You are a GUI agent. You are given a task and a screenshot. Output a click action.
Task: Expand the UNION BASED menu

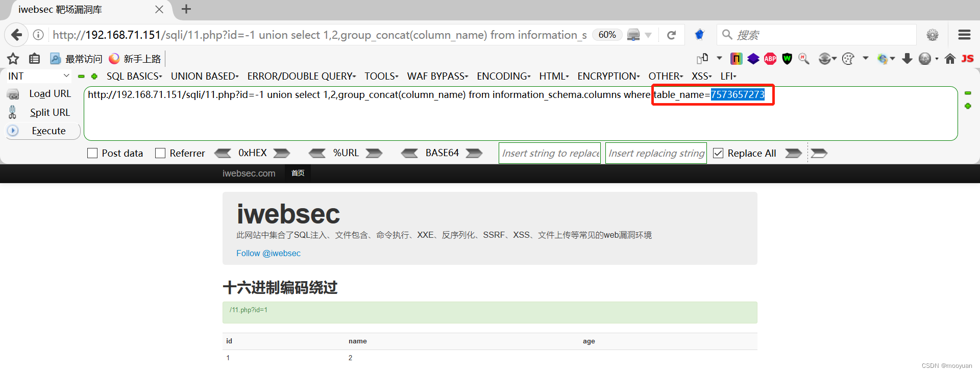205,76
